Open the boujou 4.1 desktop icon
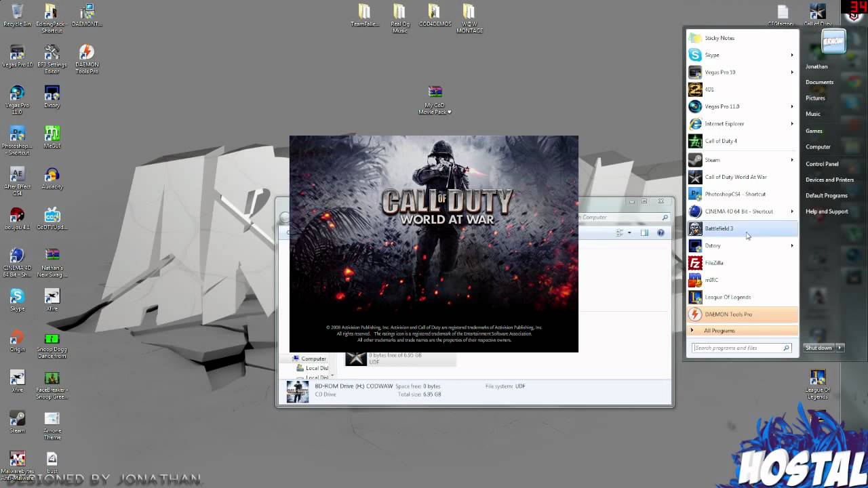The height and width of the screenshot is (488, 868). click(x=17, y=219)
